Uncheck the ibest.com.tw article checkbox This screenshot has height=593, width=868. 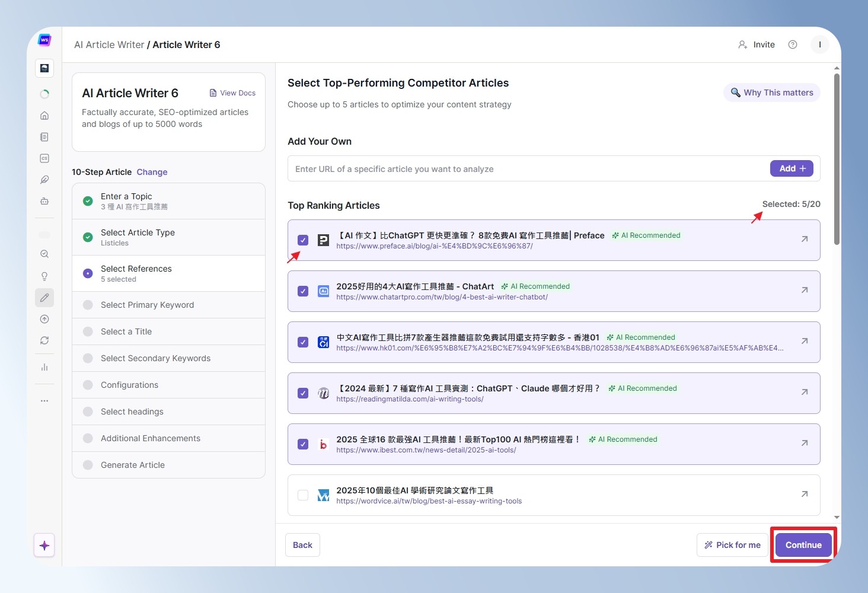tap(303, 444)
